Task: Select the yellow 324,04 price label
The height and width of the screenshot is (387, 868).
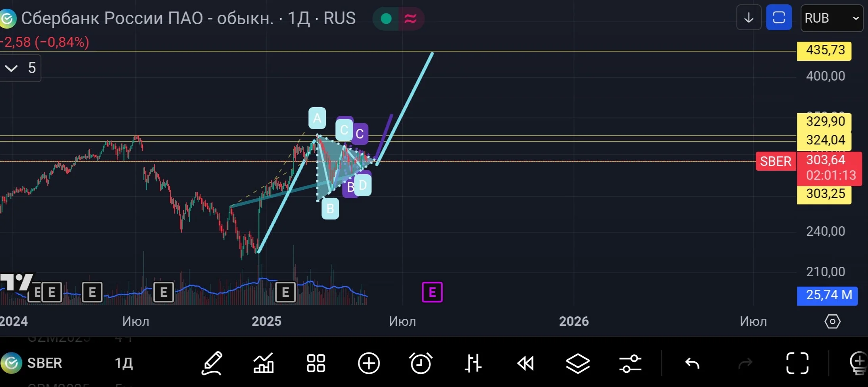Action: point(824,140)
